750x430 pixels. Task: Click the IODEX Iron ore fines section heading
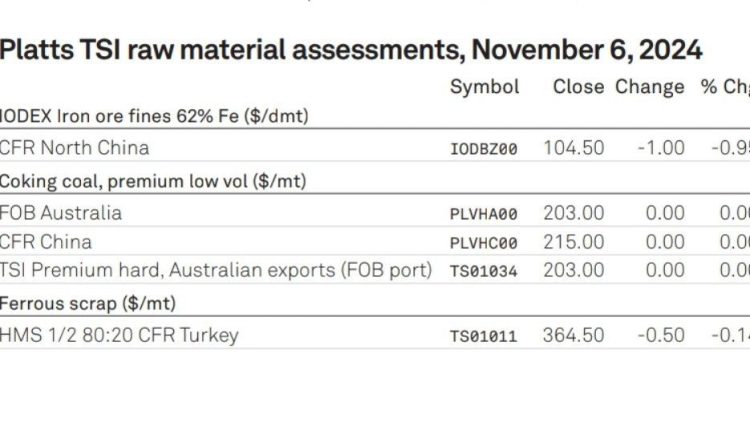point(154,116)
